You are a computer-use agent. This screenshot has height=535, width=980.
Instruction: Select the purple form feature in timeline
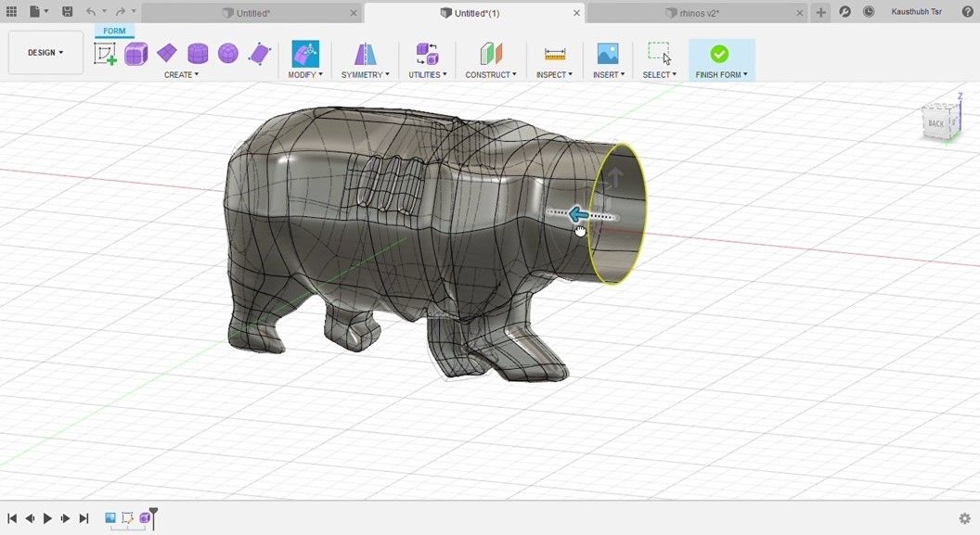(x=145, y=518)
